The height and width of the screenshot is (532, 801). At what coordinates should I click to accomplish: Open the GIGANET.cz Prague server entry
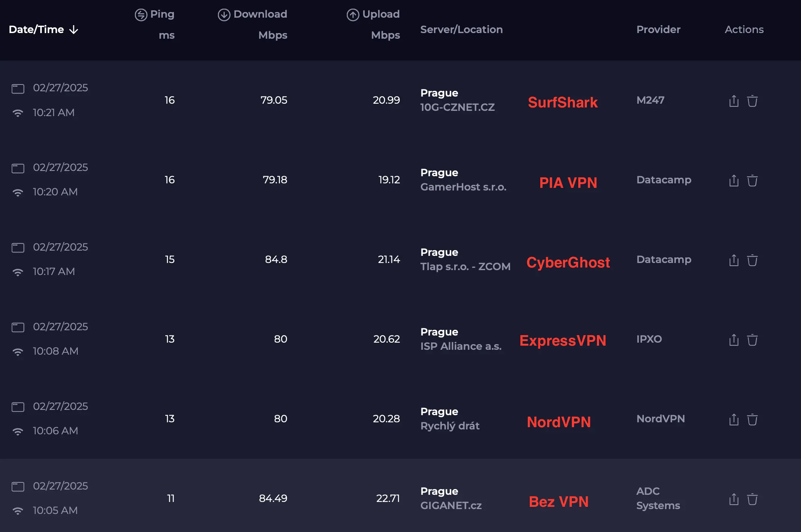451,505
